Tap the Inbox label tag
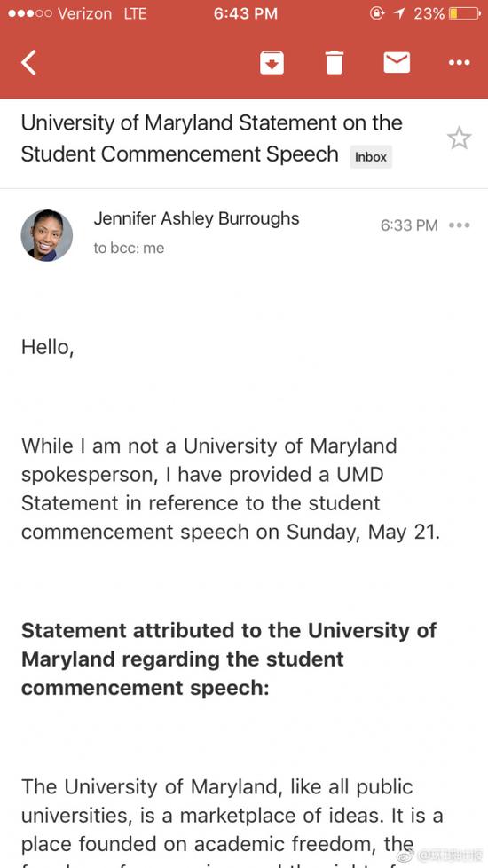Screen dimensions: 488x868 pos(371,157)
